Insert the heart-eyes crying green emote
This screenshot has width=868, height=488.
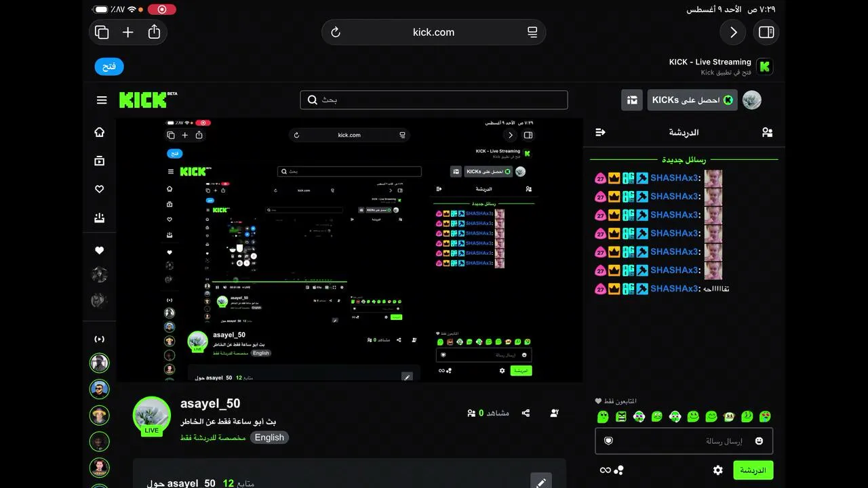pos(764,416)
